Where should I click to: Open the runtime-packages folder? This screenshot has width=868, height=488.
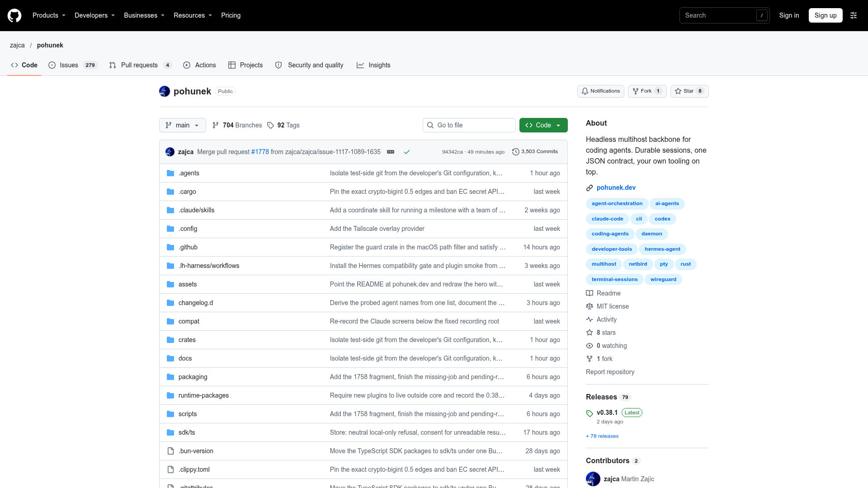(203, 395)
